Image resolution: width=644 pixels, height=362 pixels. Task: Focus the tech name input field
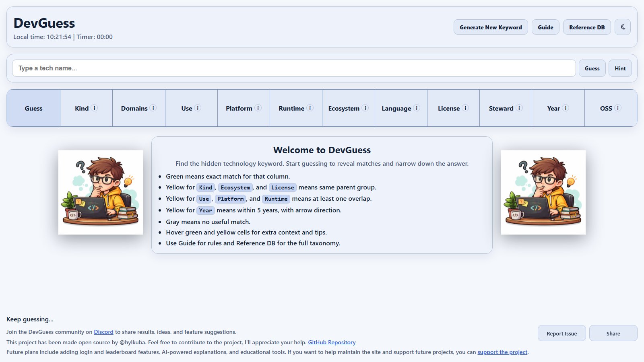tap(294, 68)
